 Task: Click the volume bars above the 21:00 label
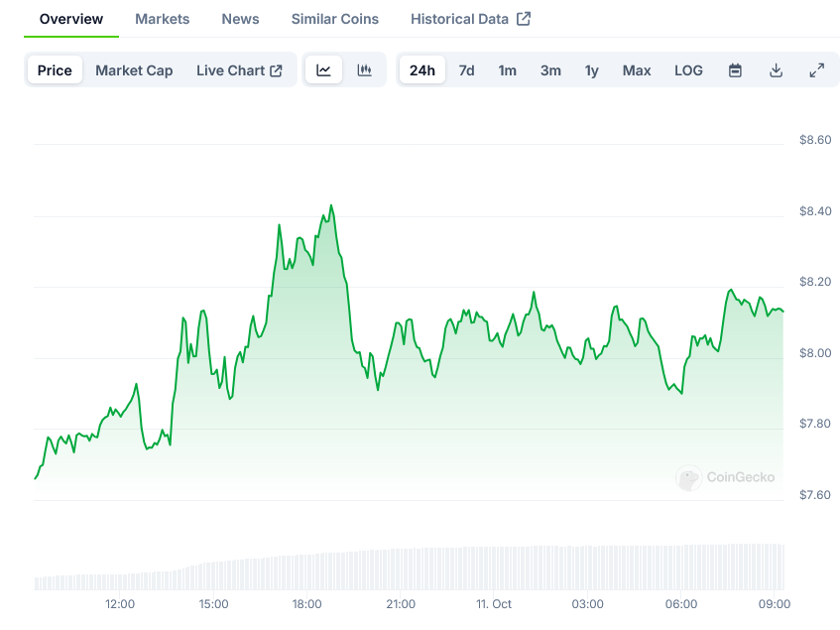(x=401, y=568)
